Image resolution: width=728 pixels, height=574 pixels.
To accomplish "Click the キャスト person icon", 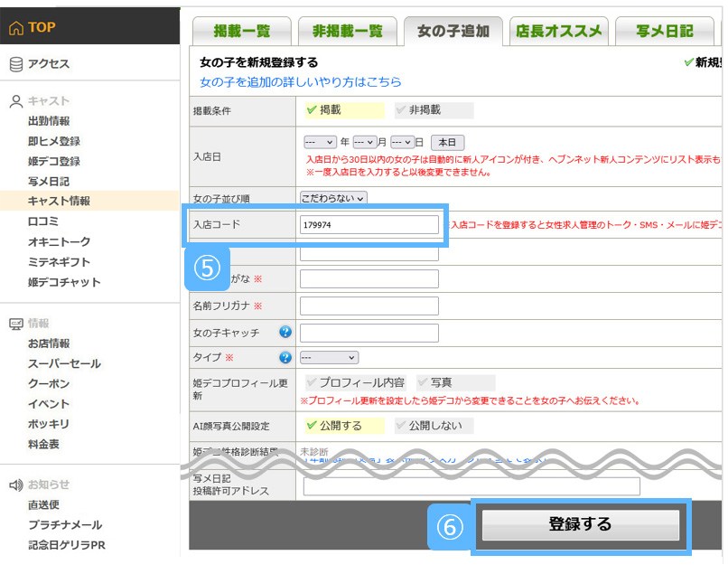I will [x=15, y=101].
